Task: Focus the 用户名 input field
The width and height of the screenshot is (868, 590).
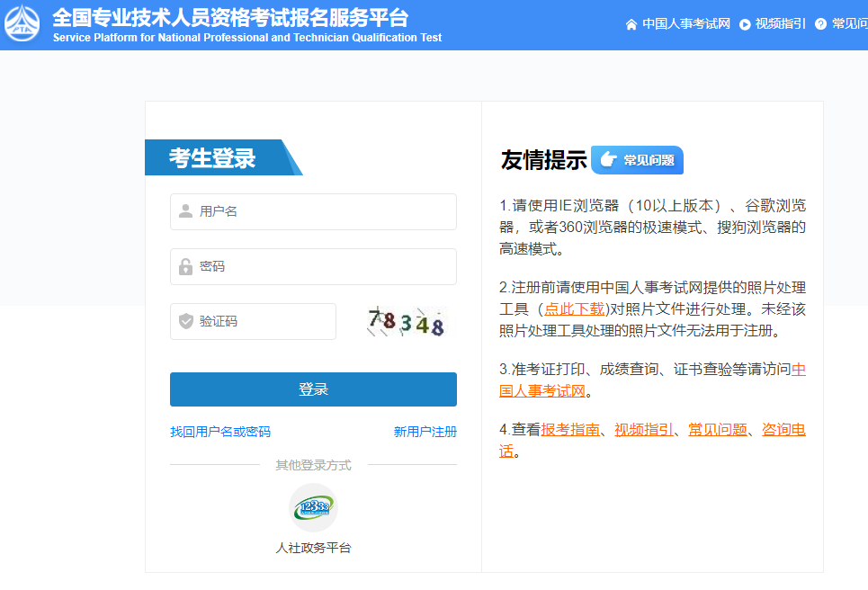Action: (324, 211)
